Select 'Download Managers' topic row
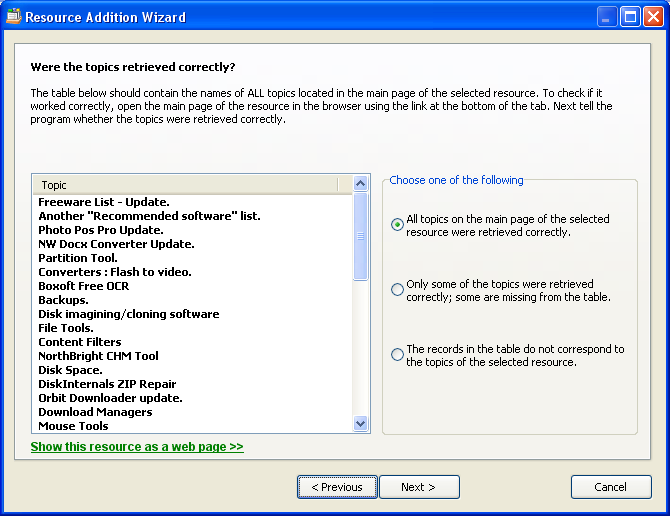Image resolution: width=670 pixels, height=516 pixels. point(95,412)
